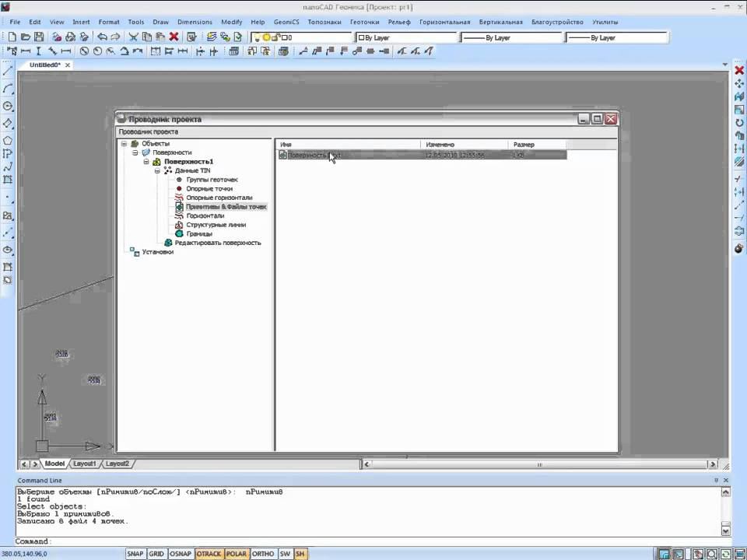
Task: Click the Rotate icon in right toolbar
Action: click(739, 123)
